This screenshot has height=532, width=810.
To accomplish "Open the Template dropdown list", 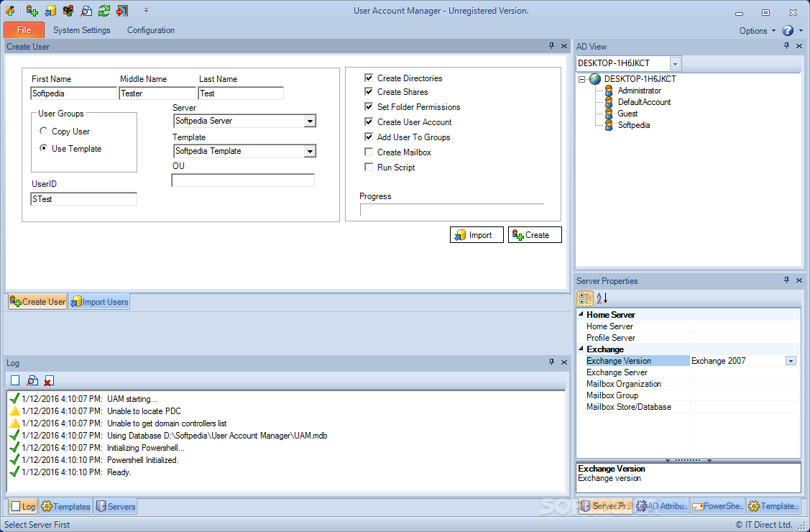I will pyautogui.click(x=310, y=152).
